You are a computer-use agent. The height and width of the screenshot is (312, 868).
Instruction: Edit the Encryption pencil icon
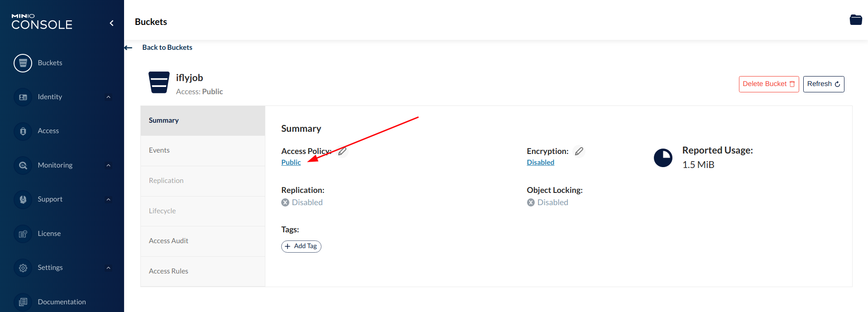pos(579,151)
